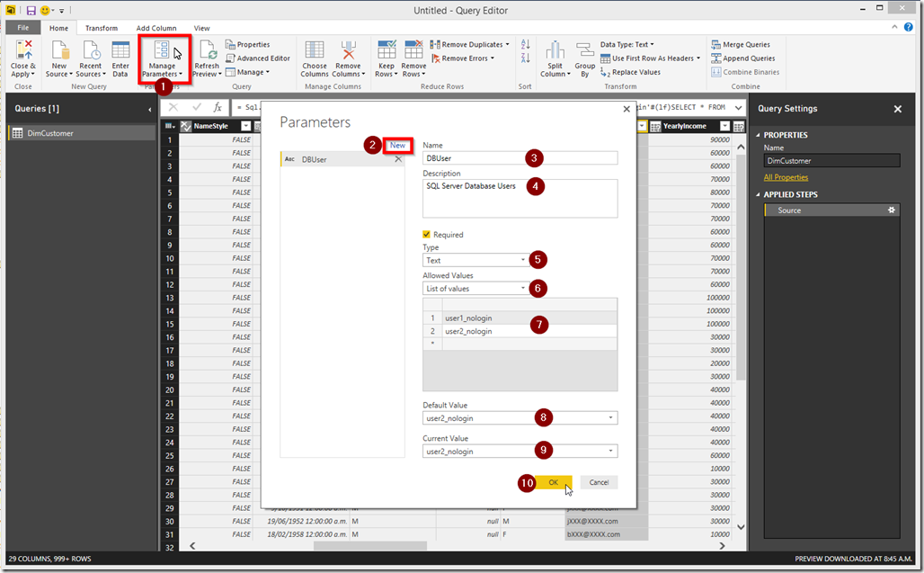Click the Remove Columns icon
Viewport: 924px width, 573px height.
pyautogui.click(x=348, y=50)
